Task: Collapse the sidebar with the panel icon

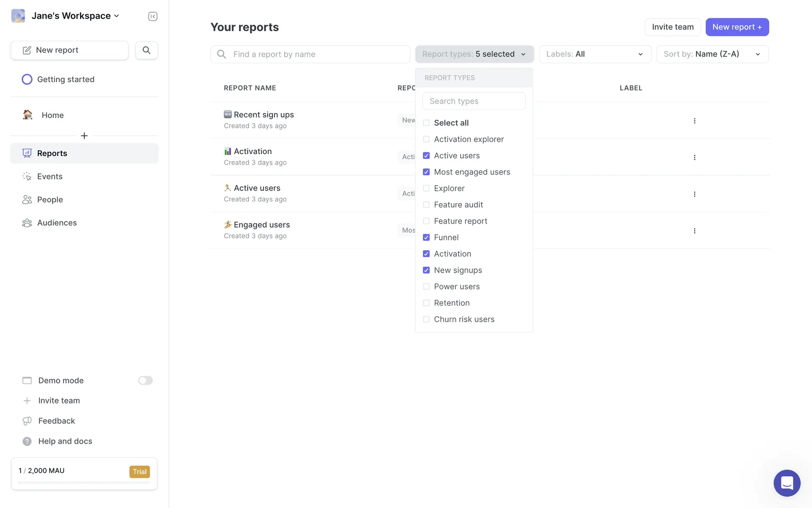Action: coord(153,16)
